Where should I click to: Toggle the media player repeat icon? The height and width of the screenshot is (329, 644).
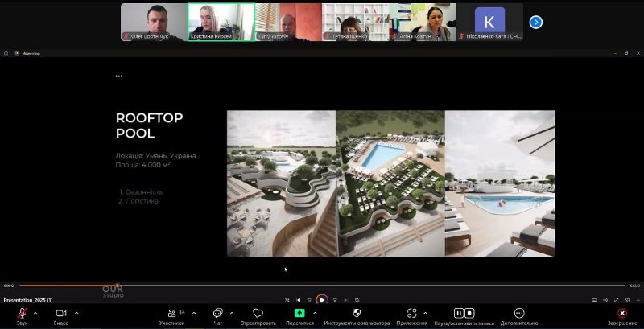[357, 300]
